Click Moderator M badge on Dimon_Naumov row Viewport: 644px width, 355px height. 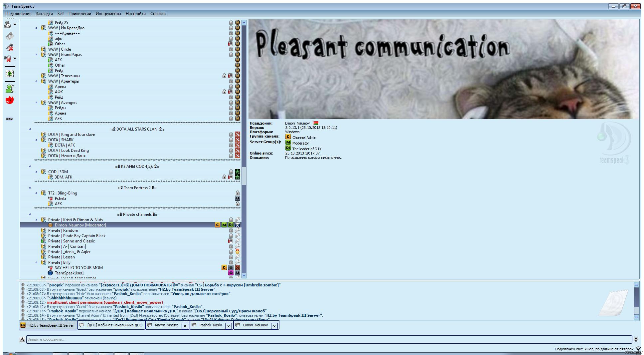pyautogui.click(x=224, y=225)
